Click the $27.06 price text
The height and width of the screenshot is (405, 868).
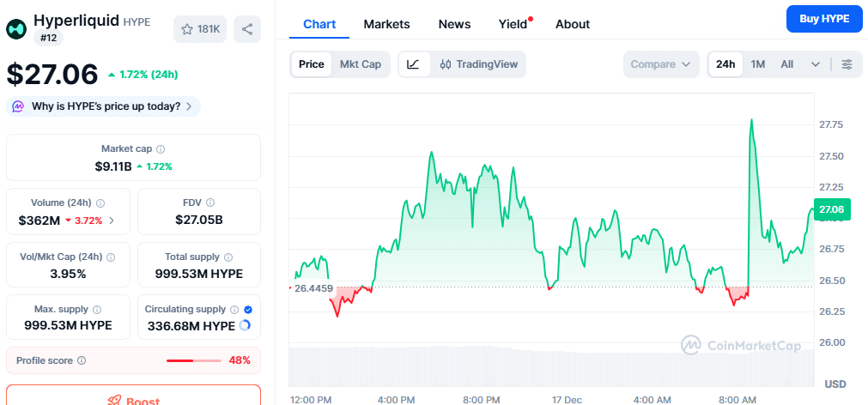[52, 74]
